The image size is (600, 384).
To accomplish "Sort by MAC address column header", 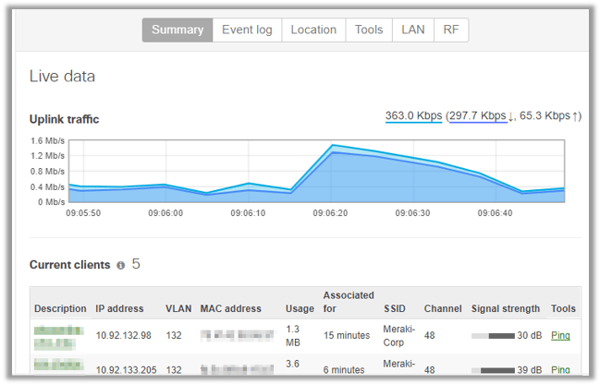I will (x=231, y=309).
